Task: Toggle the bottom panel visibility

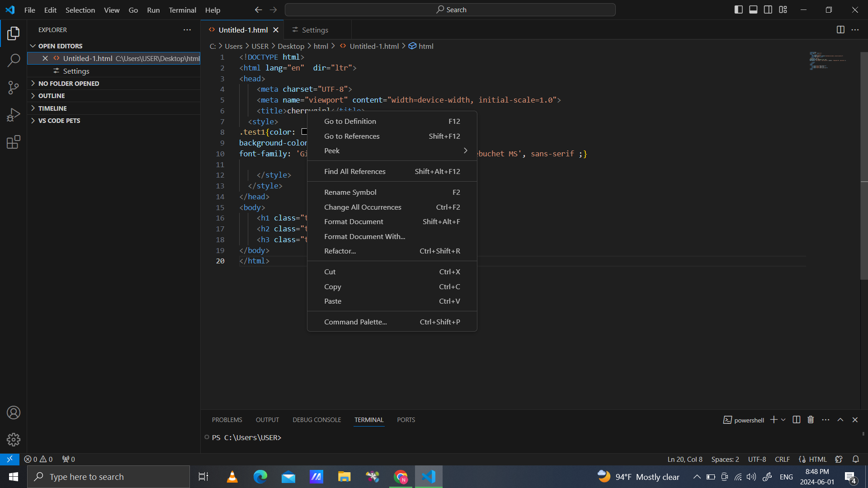Action: point(753,9)
